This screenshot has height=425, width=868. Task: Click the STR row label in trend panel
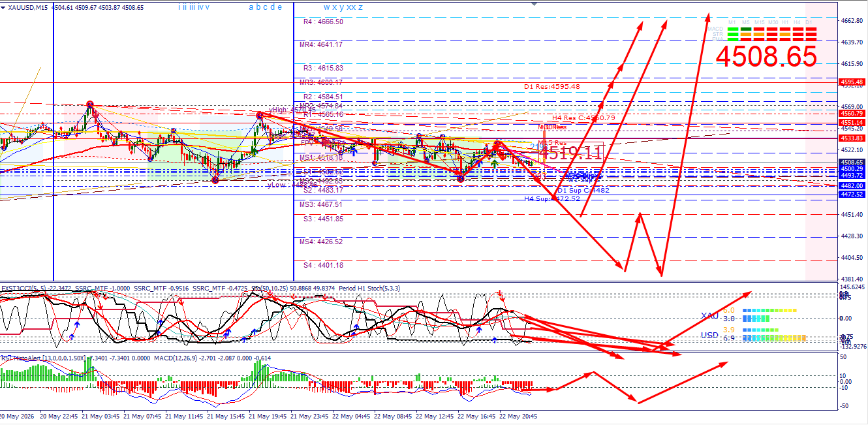(x=718, y=34)
